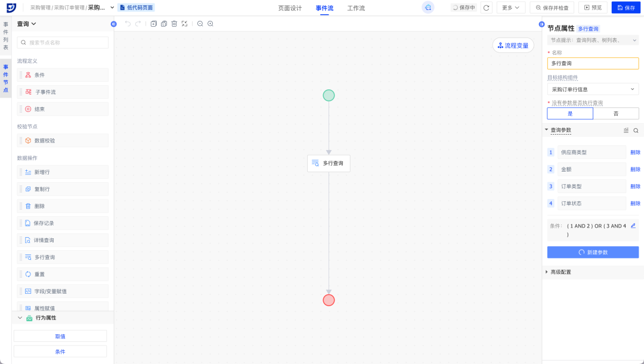Viewport: 644px width, 364px height.
Task: Select 是 for 没有参数是否执行查询
Action: pyautogui.click(x=570, y=114)
